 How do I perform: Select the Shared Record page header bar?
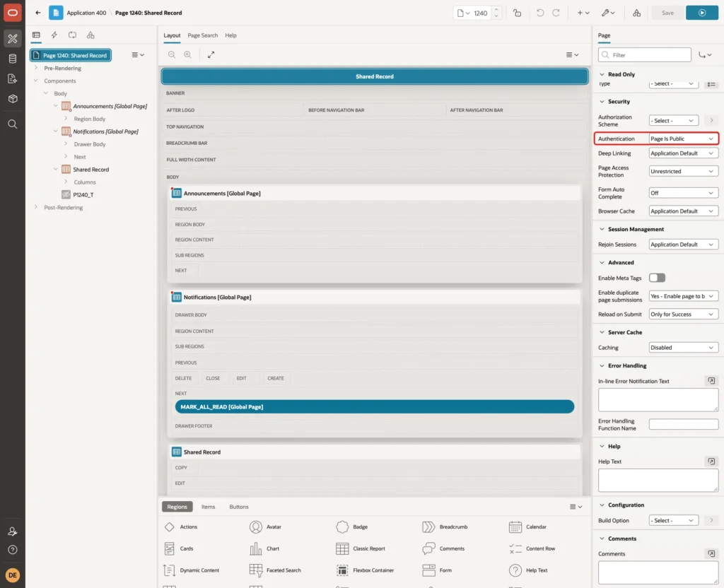375,76
